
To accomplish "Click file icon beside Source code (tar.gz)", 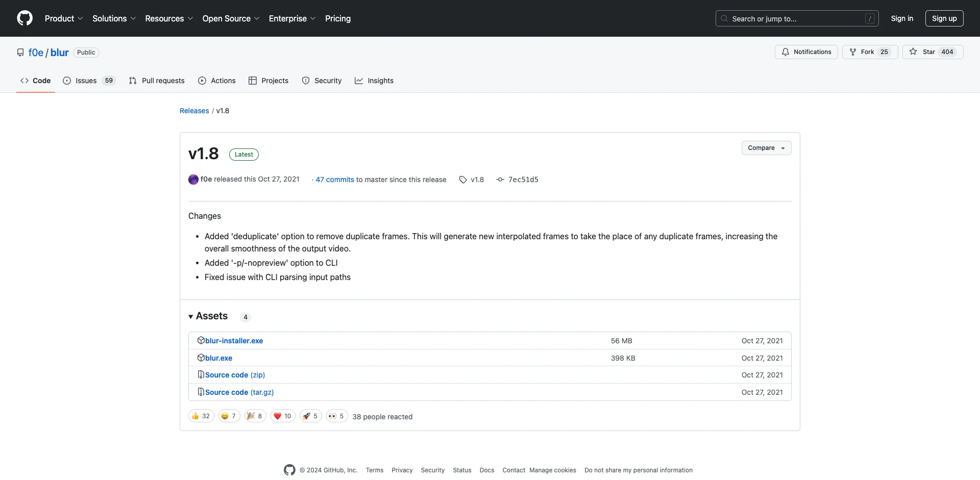I will tap(201, 392).
